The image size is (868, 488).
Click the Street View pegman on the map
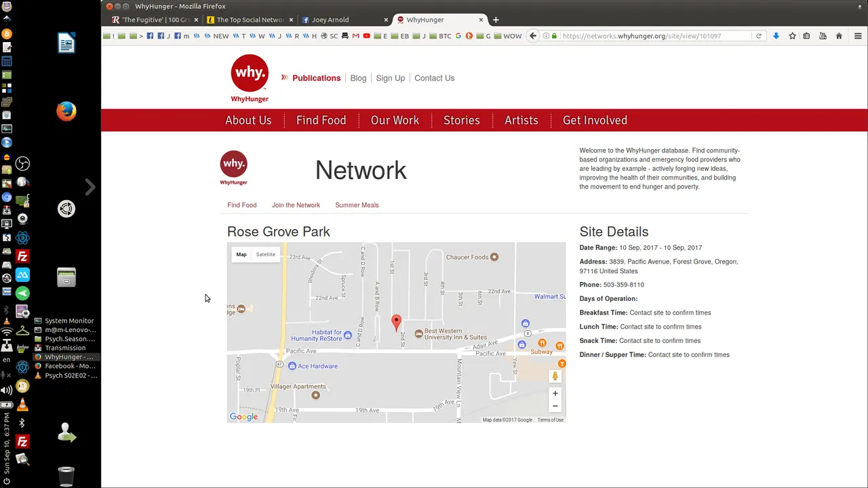click(555, 376)
